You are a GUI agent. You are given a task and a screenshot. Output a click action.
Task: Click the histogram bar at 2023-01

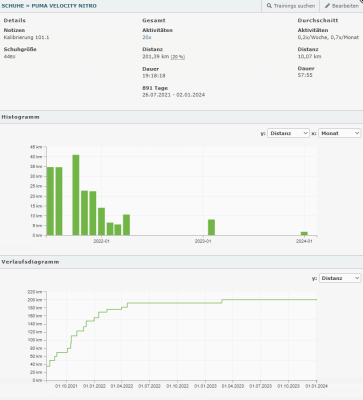[211, 227]
